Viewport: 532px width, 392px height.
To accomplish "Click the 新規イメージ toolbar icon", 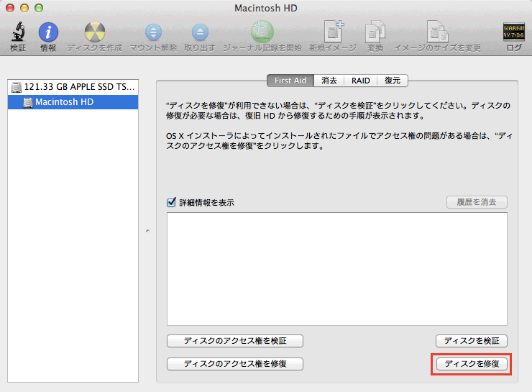I will (334, 31).
